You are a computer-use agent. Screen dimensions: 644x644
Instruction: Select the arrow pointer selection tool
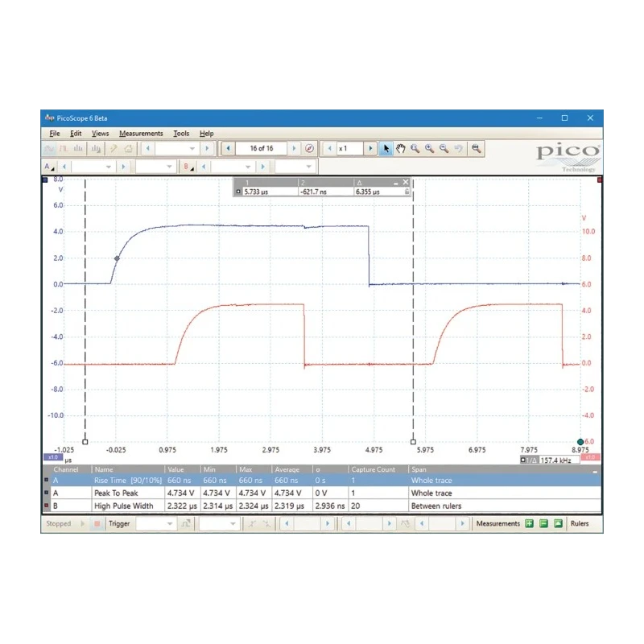coord(386,148)
